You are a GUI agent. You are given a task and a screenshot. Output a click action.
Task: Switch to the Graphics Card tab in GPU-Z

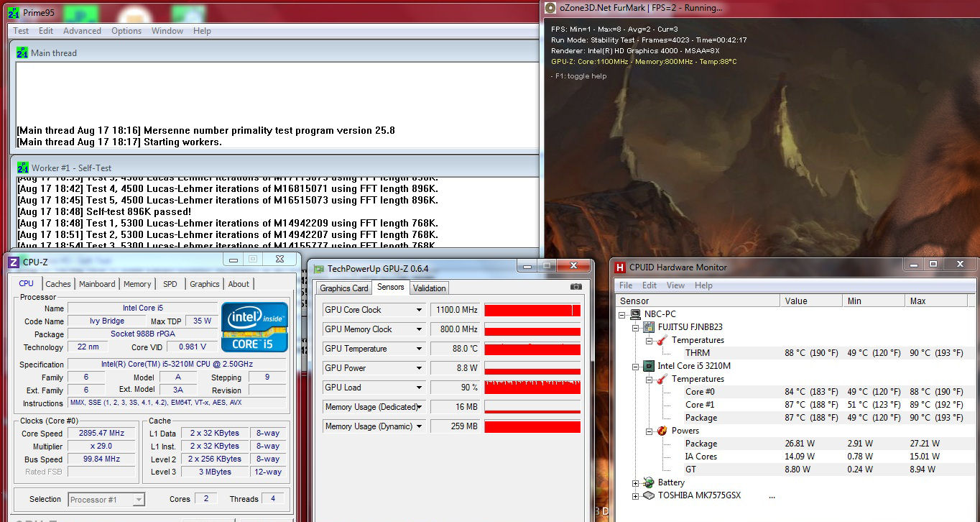pos(344,288)
